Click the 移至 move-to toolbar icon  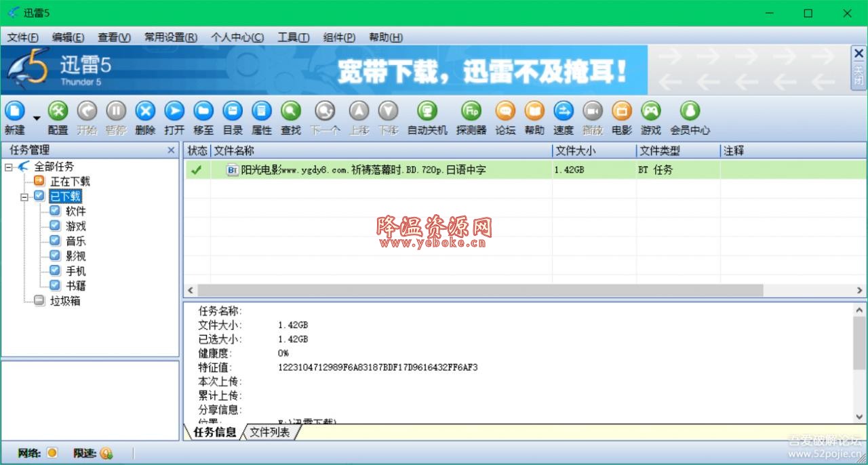pyautogui.click(x=203, y=110)
